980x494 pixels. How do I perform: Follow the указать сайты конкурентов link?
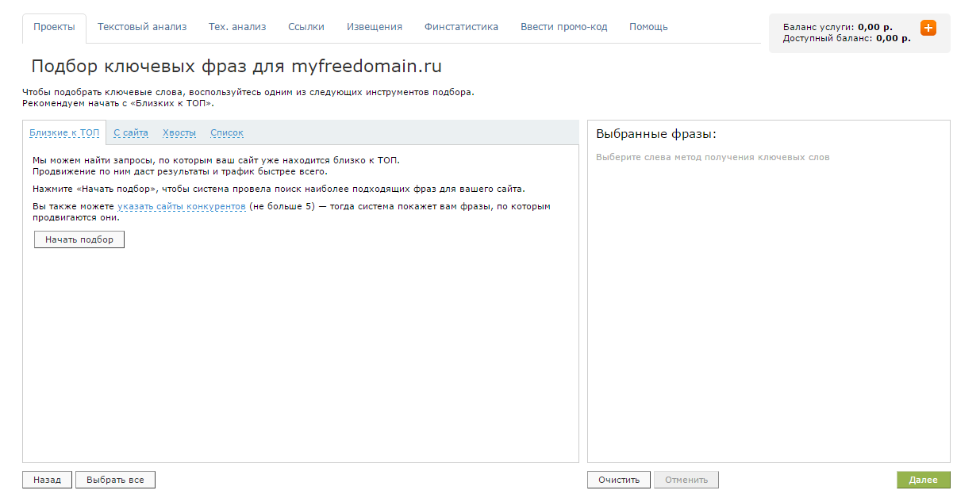coord(182,207)
